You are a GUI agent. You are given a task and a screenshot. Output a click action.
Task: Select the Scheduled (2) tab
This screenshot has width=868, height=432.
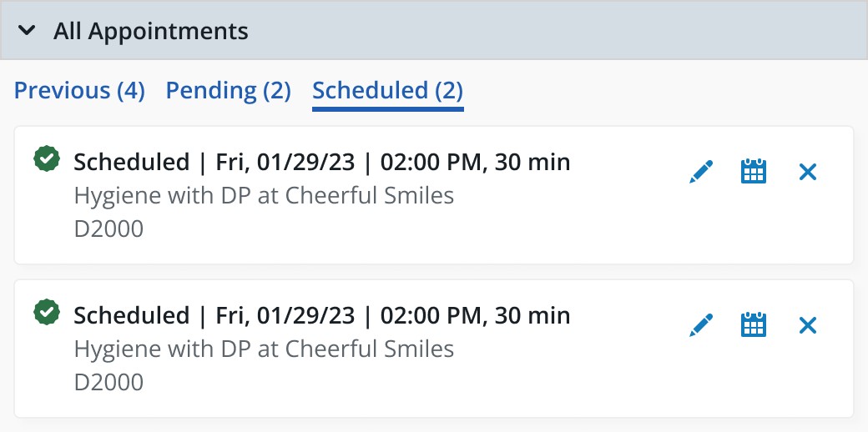click(x=387, y=90)
